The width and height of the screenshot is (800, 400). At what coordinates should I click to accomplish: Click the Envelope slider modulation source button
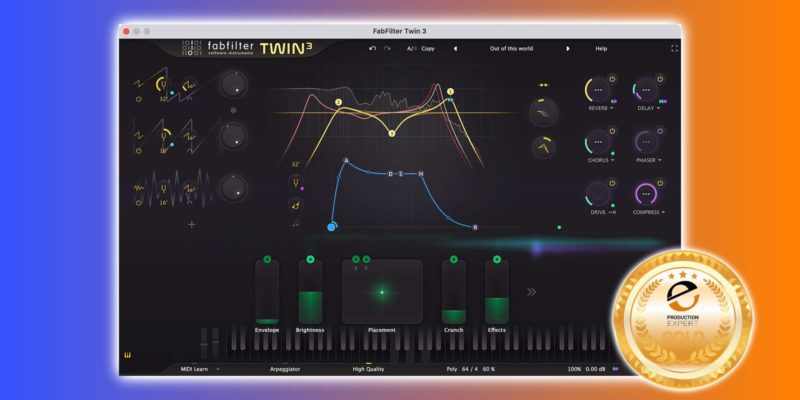[x=267, y=259]
